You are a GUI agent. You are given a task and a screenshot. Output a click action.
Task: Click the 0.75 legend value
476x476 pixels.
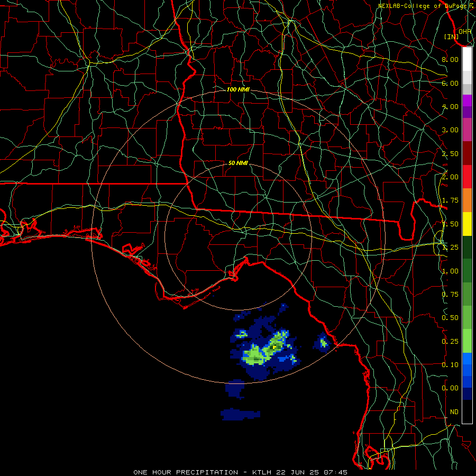[450, 295]
